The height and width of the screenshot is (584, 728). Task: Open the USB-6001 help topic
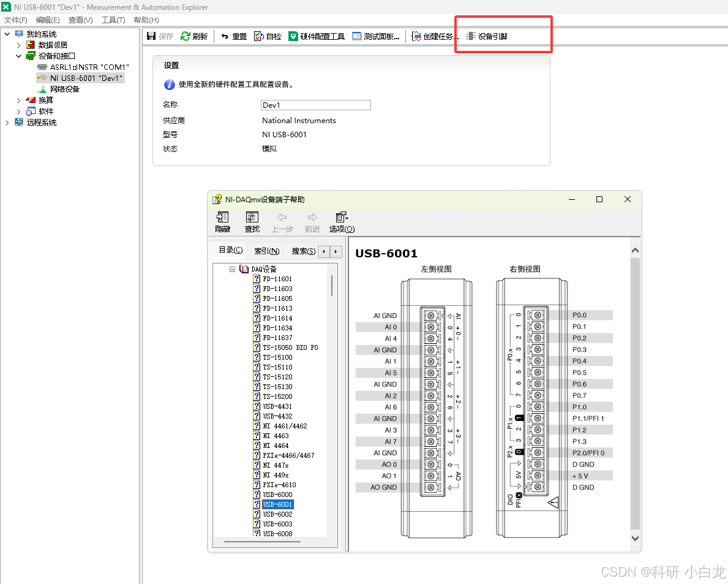(277, 504)
